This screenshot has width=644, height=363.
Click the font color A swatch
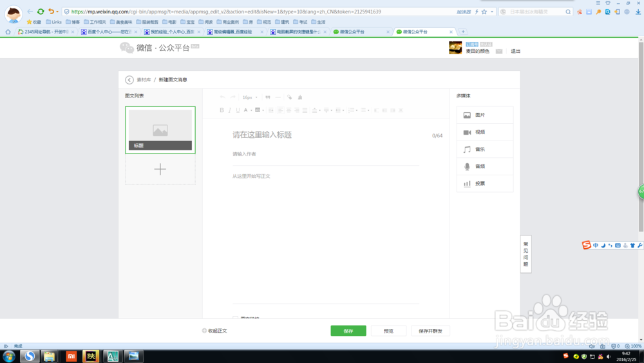pyautogui.click(x=245, y=110)
